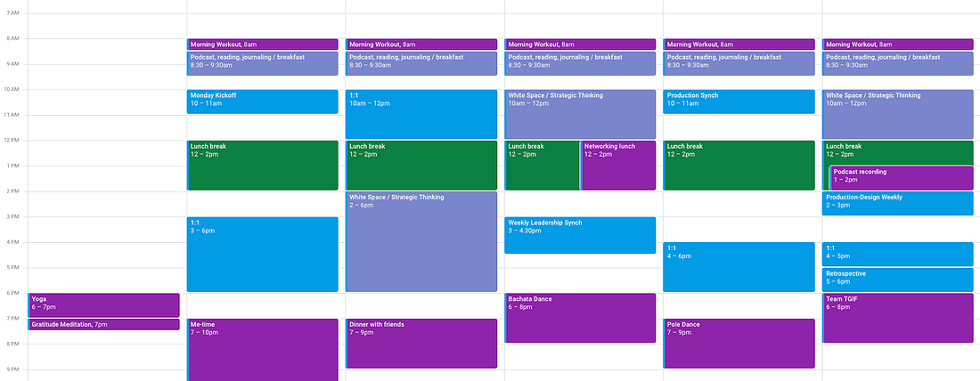
Task: Open the Retrospective 5 – 6pm event
Action: (897, 280)
